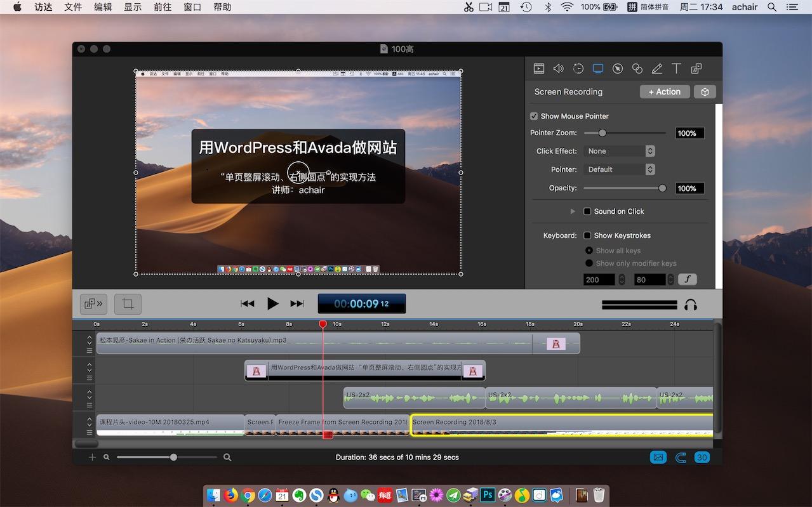Click the nested-clip button left of the crop tool
Screen dimensions: 812x507
point(93,304)
